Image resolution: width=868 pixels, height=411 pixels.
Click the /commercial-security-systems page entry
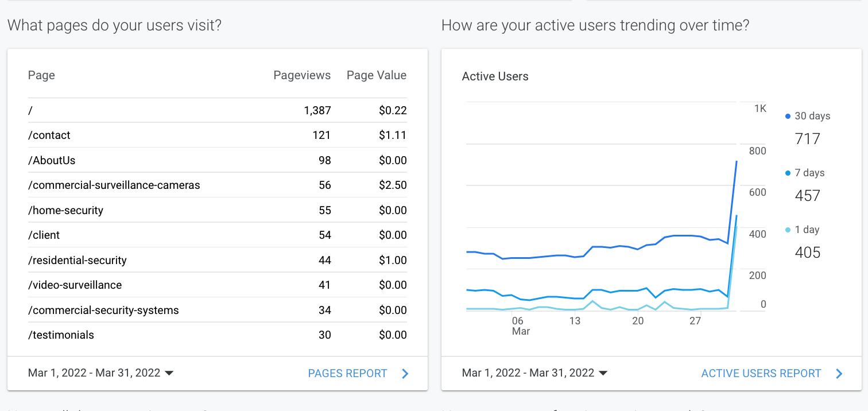[x=104, y=311]
